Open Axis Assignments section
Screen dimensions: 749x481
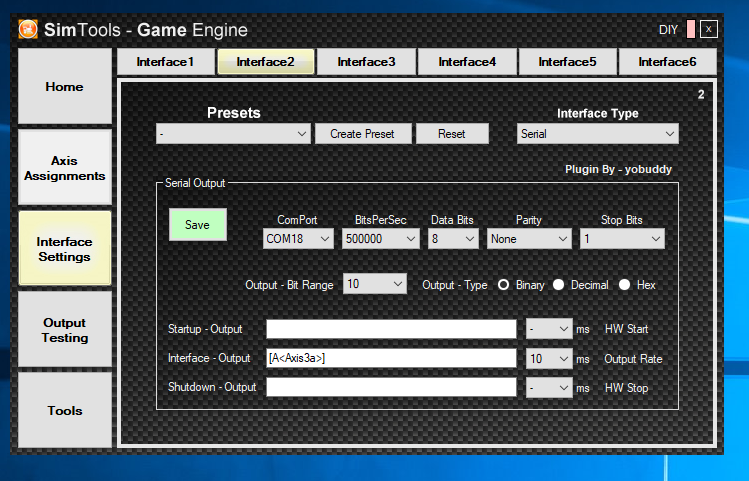click(x=65, y=168)
